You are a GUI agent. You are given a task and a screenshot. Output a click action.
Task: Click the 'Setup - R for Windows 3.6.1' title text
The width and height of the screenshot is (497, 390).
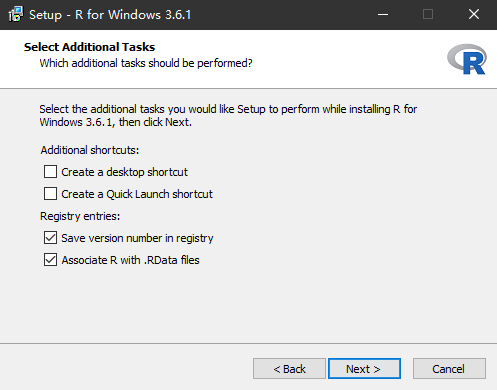(110, 15)
